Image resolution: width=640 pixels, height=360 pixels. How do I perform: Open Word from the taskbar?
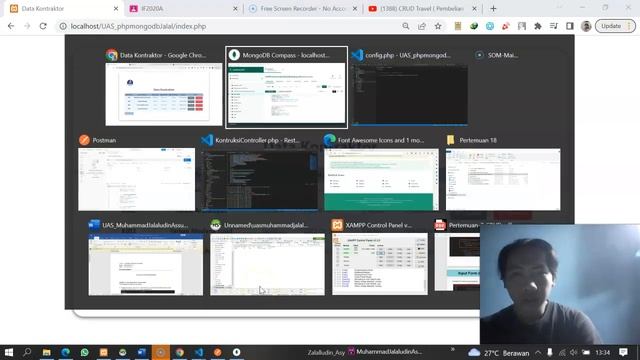click(x=142, y=352)
